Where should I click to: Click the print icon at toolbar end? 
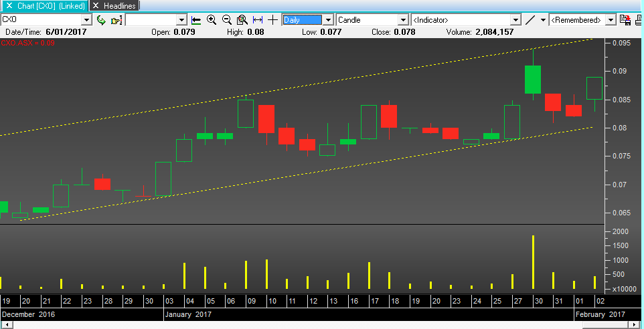639,19
